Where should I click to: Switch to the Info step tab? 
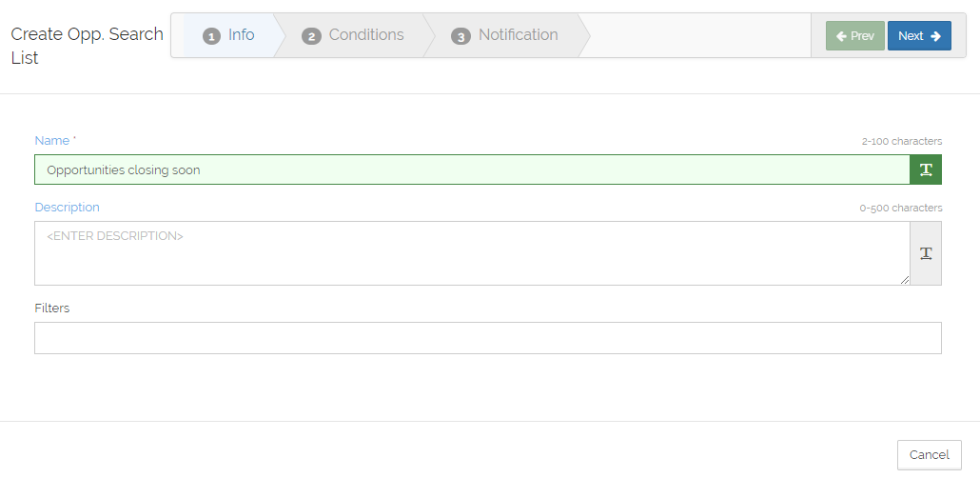(x=228, y=35)
